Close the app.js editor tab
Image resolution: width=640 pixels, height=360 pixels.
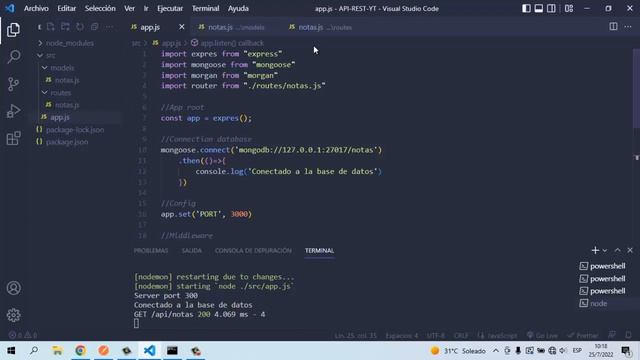pos(182,27)
